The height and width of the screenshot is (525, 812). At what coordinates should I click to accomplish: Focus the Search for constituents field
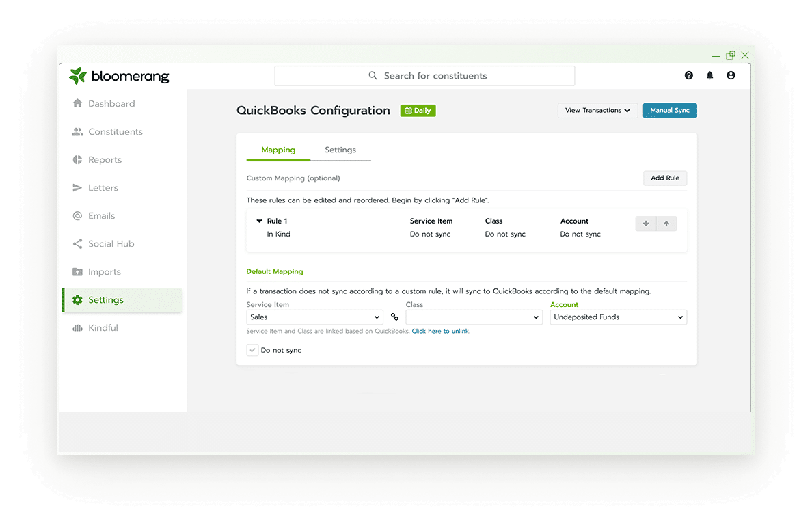[424, 76]
